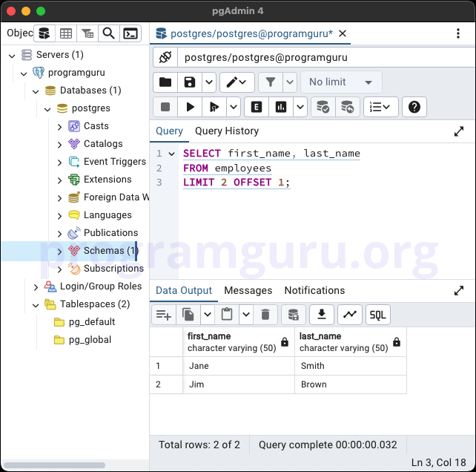Fold the SELECT statement code chevron
This screenshot has height=472, width=476.
point(171,154)
